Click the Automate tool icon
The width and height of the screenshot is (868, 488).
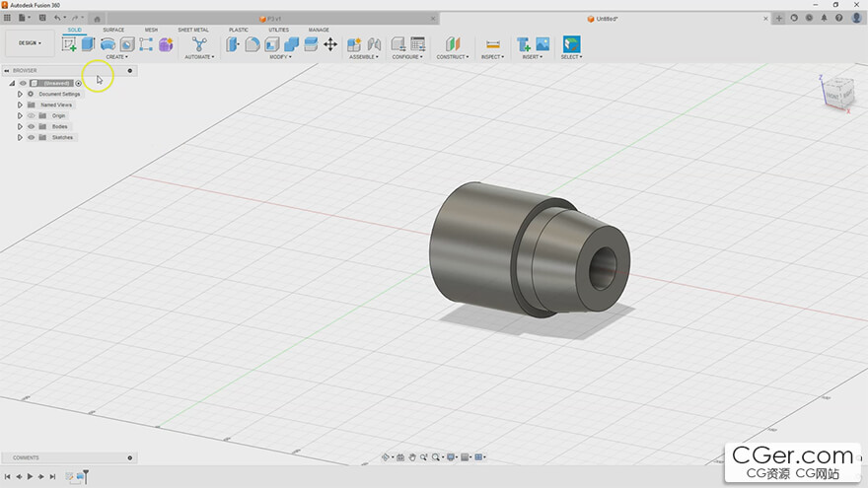[x=198, y=44]
